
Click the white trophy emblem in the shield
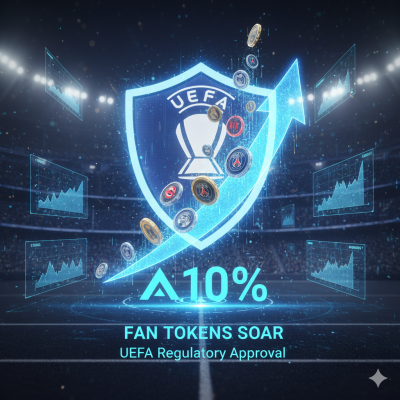click(200, 145)
